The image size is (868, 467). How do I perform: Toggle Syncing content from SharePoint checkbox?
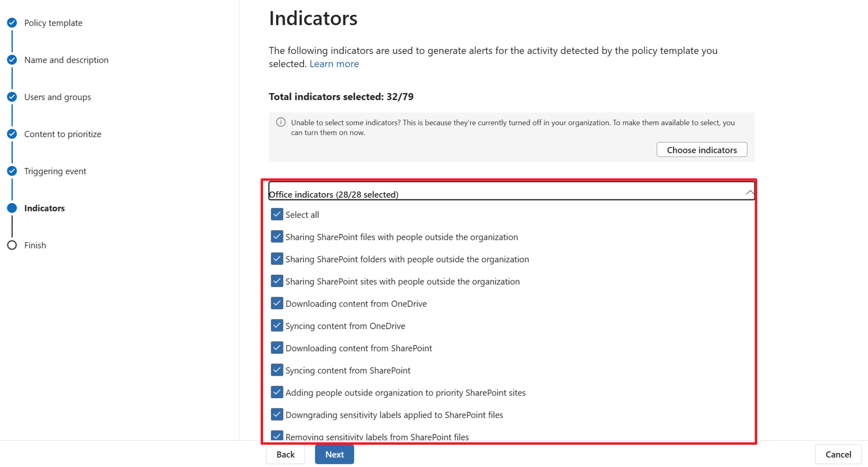click(276, 370)
